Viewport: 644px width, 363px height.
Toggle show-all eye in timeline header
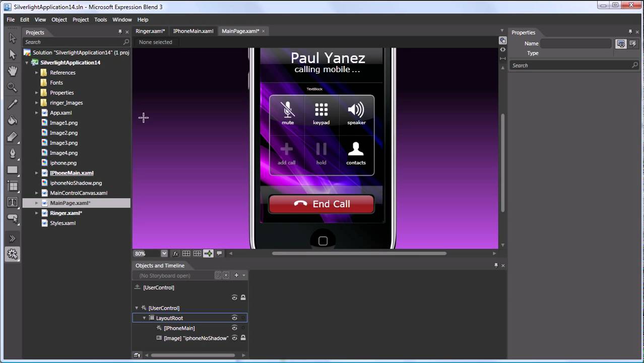234,297
